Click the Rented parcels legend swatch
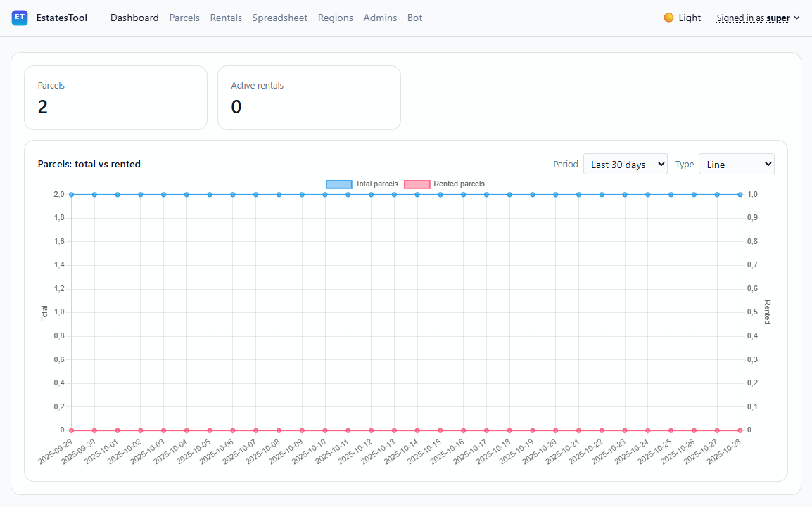 point(417,184)
